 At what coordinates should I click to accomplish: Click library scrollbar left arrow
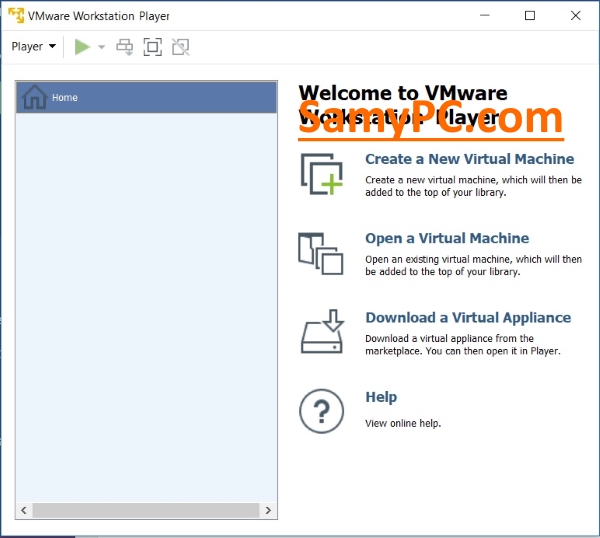(24, 510)
